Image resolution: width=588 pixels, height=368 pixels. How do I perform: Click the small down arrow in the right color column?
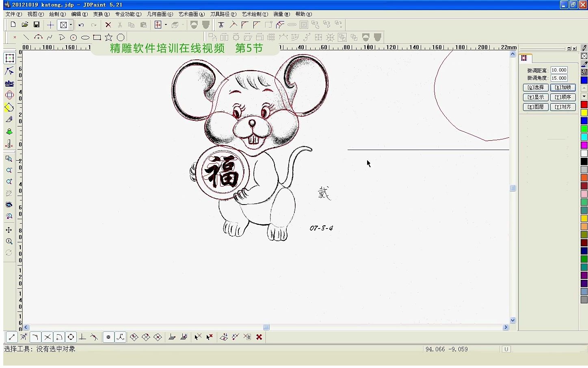(584, 96)
